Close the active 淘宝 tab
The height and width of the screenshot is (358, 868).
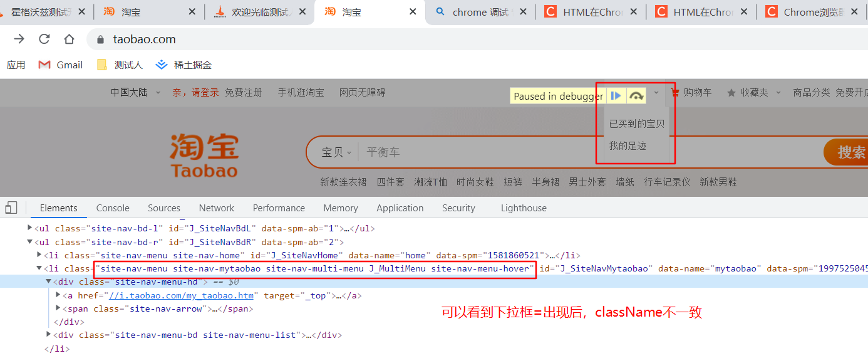pyautogui.click(x=413, y=12)
